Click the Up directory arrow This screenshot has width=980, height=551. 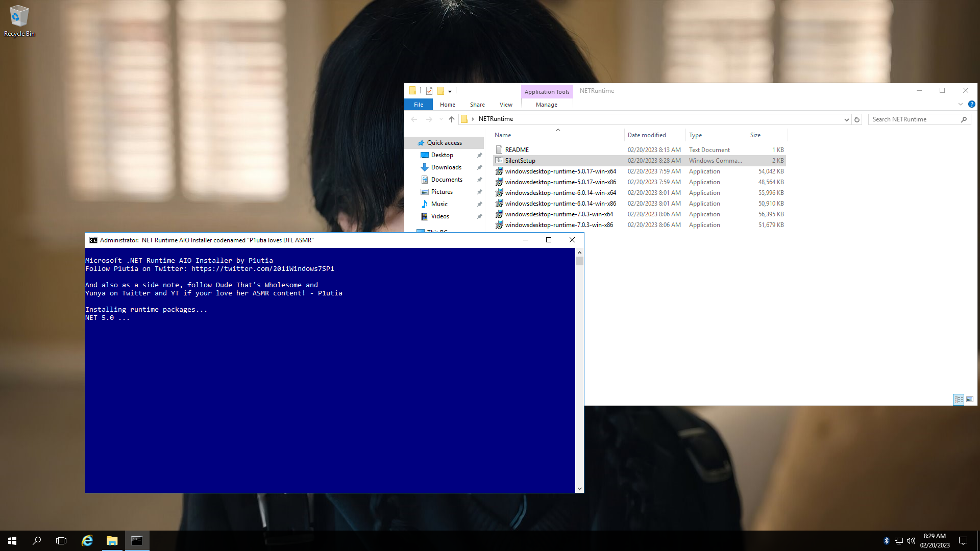click(451, 119)
